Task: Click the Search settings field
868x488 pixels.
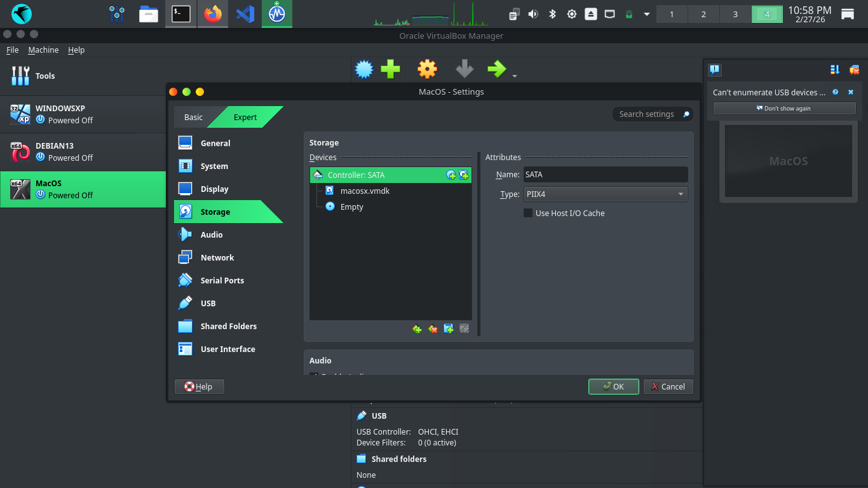Action: point(647,114)
